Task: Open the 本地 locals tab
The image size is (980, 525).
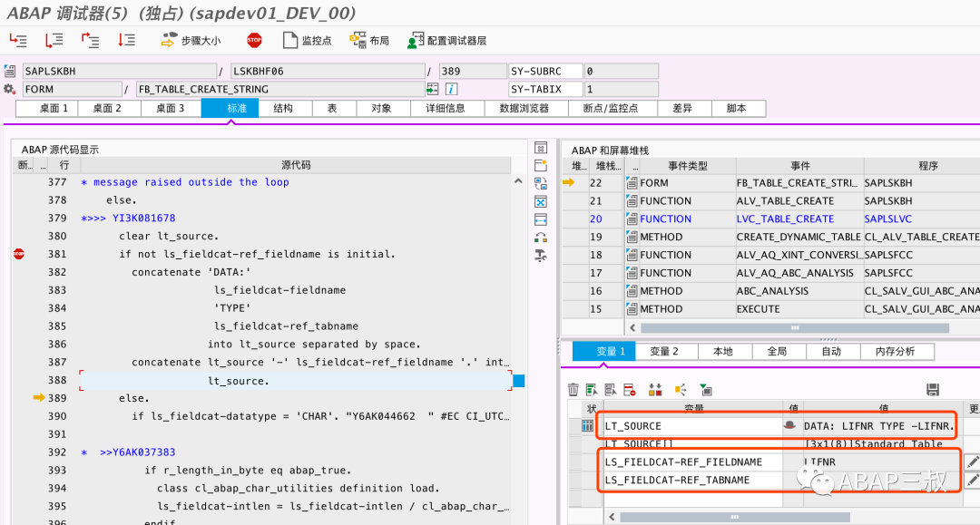Action: (723, 352)
